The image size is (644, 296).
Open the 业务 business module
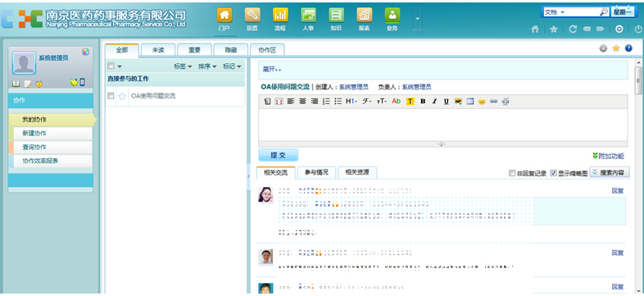pyautogui.click(x=392, y=20)
